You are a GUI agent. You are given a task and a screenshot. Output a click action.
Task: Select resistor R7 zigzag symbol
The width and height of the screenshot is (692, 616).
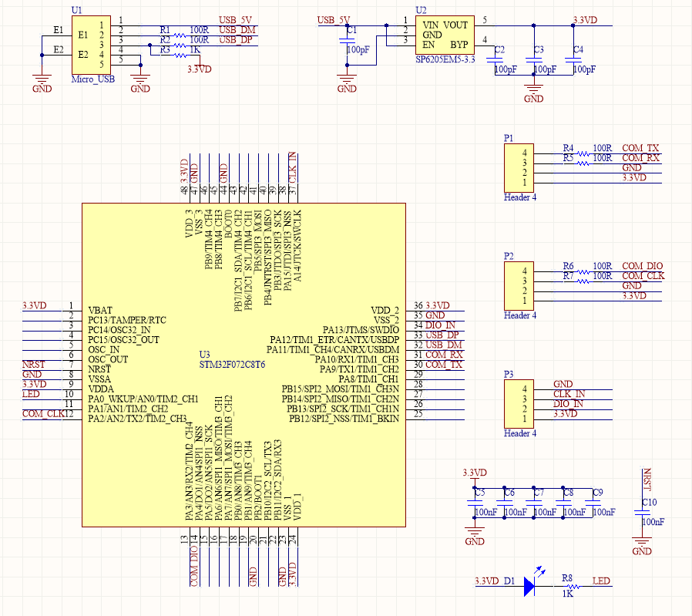pos(583,281)
